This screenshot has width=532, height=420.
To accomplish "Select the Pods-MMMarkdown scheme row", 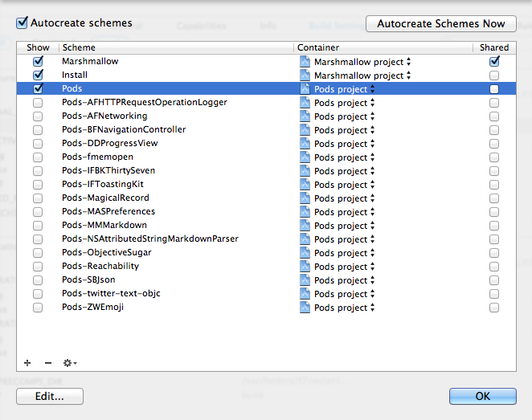I will (266, 226).
